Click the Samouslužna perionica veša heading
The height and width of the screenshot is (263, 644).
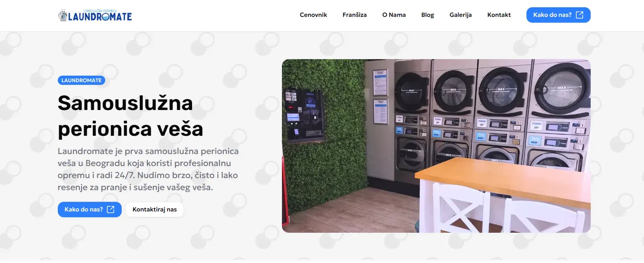tap(130, 116)
